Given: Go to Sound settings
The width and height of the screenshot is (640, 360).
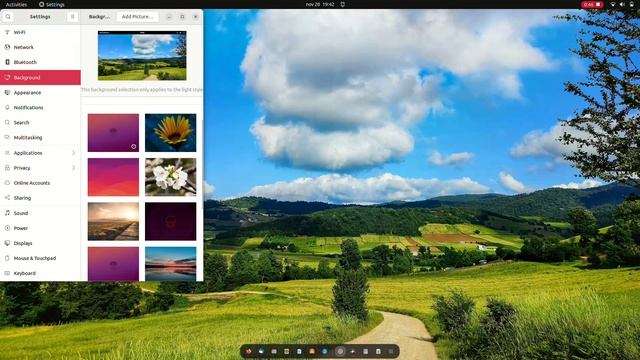Looking at the screenshot, I should tap(40, 213).
